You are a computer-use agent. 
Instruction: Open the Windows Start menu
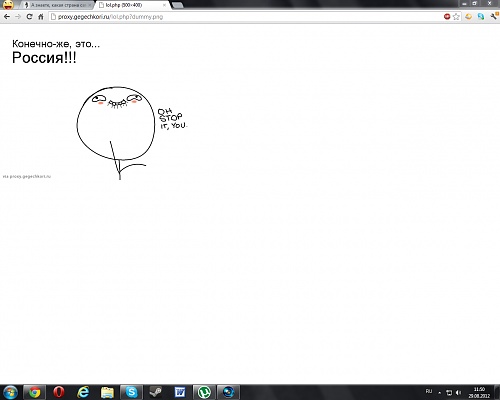[10, 392]
